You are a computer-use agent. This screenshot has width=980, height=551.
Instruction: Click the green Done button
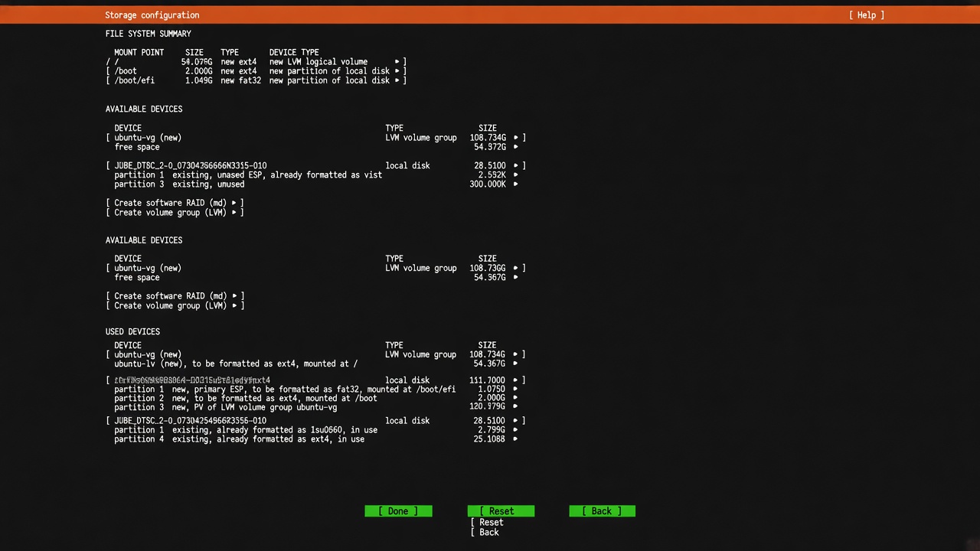(x=398, y=511)
